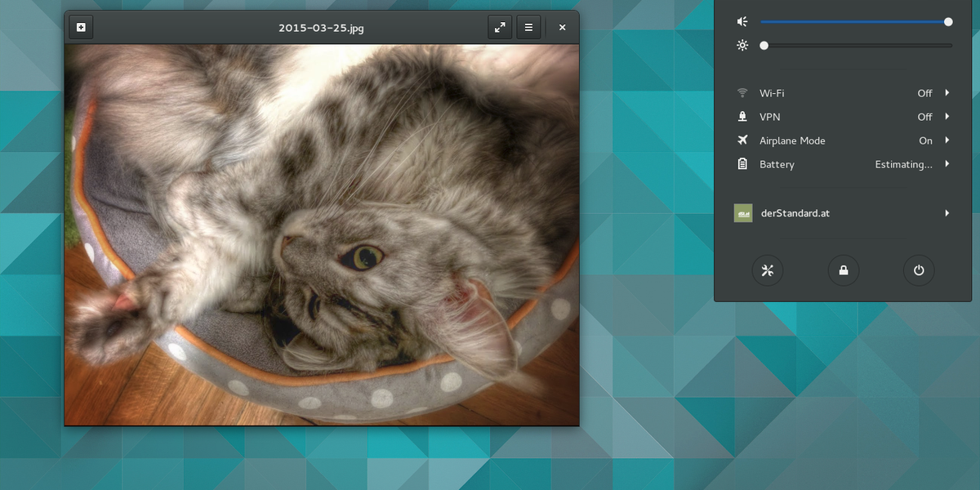Click the Battery label showing Estimating

[777, 164]
